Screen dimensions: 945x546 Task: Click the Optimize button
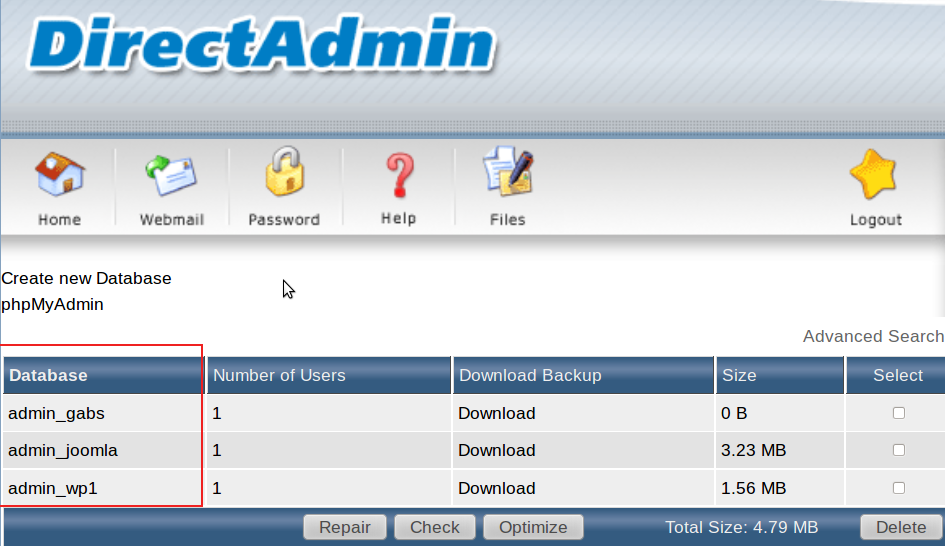point(533,527)
